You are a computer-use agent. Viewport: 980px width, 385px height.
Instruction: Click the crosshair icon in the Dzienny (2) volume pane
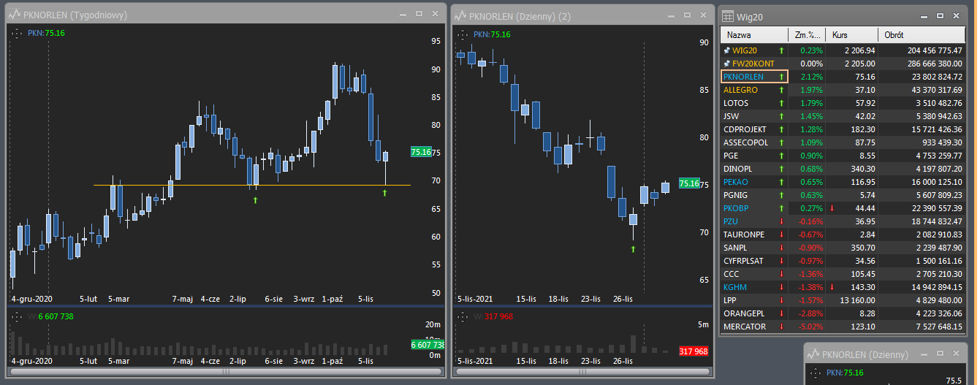click(463, 316)
